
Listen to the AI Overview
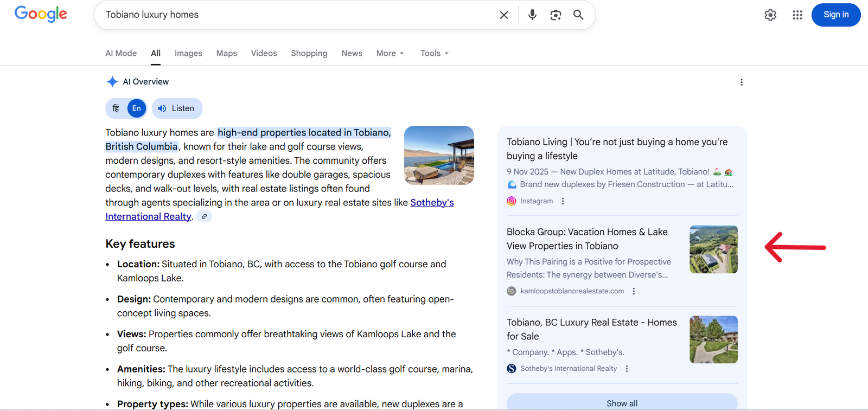pos(177,108)
